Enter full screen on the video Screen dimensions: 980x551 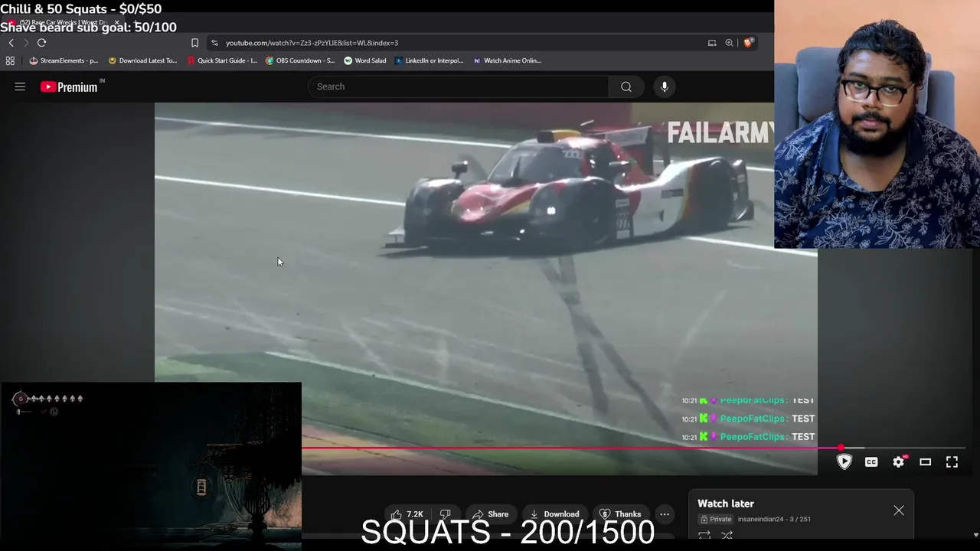click(952, 462)
